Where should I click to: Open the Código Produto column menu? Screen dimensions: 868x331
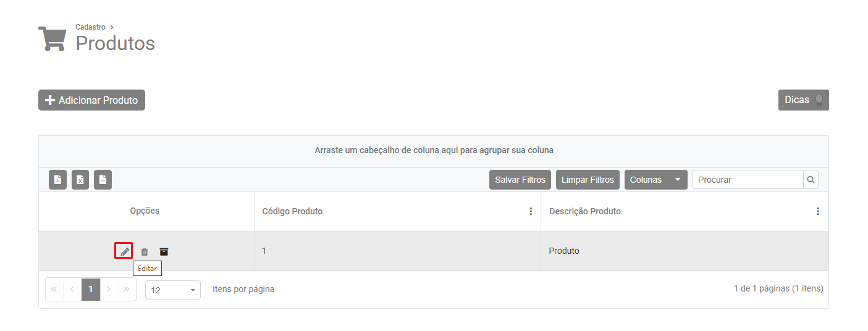pyautogui.click(x=531, y=211)
